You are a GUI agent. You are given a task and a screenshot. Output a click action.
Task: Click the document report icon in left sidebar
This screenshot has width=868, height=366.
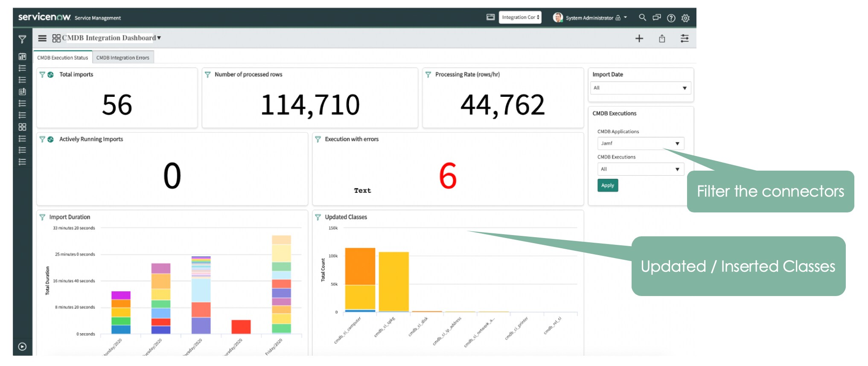(22, 91)
